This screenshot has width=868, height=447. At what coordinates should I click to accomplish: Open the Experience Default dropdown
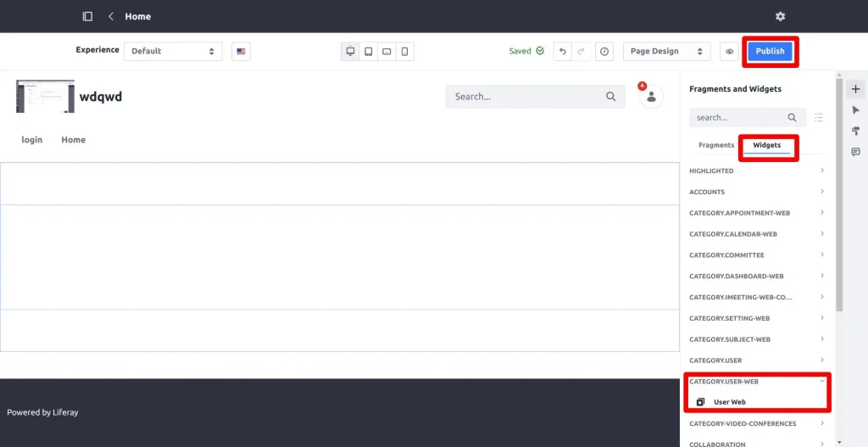click(173, 51)
